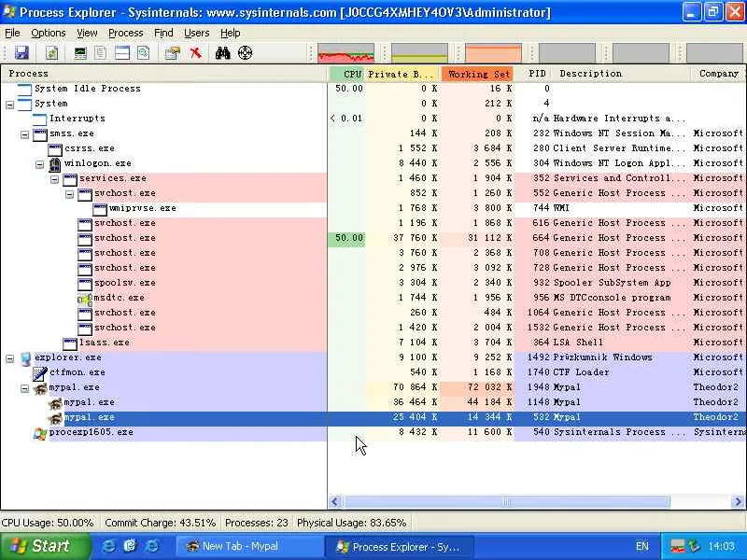Click the Refresh Now toolbar icon

(51, 52)
